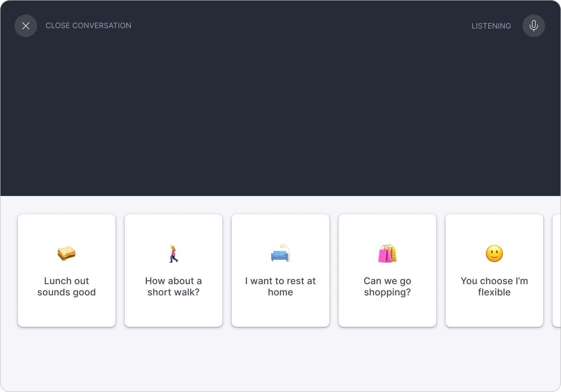Select "I want to rest at home" text
Image resolution: width=561 pixels, height=392 pixels.
[x=280, y=286]
